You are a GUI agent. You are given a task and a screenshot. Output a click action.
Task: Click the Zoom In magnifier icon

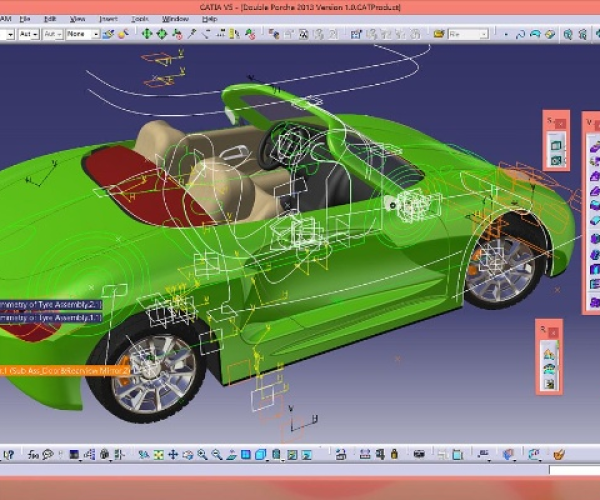click(202, 455)
